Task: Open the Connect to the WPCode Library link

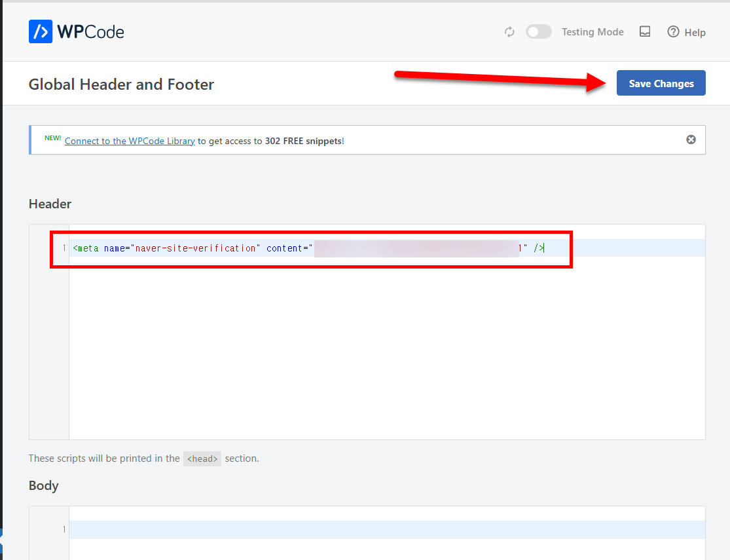Action: pyautogui.click(x=130, y=141)
